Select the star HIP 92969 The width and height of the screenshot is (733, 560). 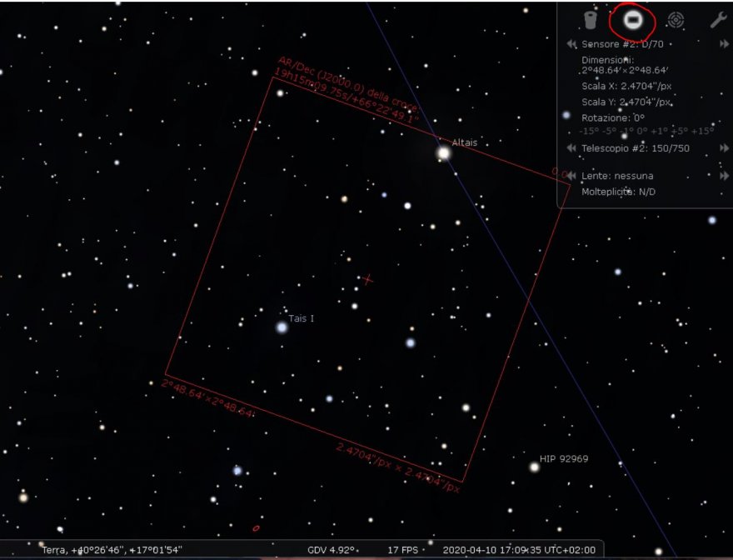pyautogui.click(x=534, y=467)
